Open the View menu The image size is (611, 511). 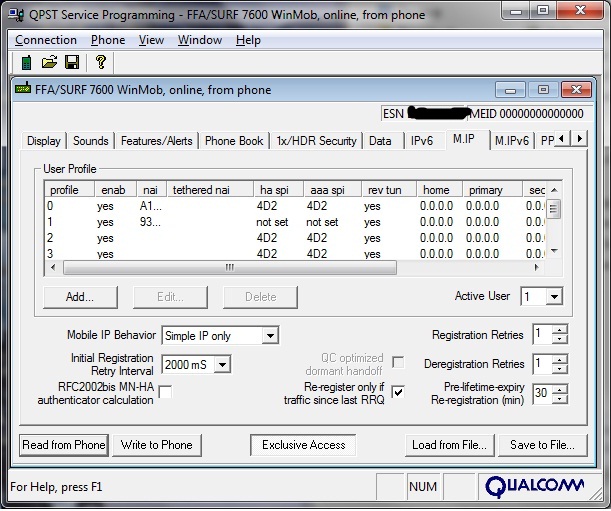(151, 40)
